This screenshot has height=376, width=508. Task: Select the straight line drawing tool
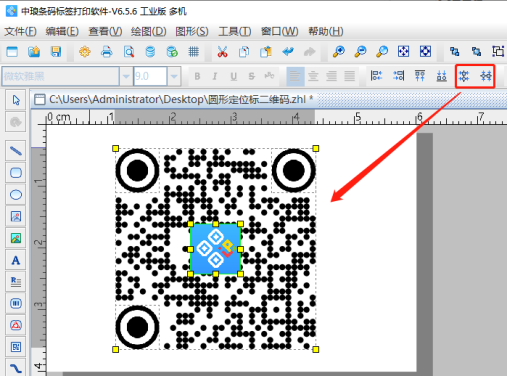pos(16,151)
